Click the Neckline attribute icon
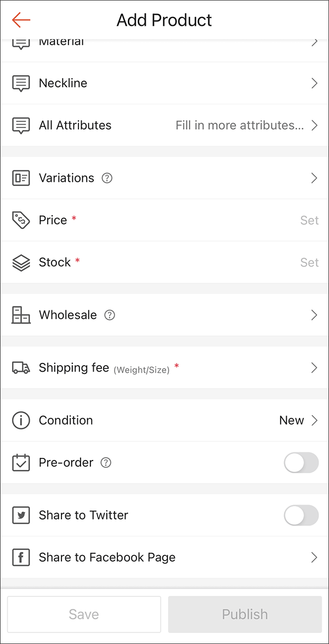The image size is (329, 644). [20, 83]
